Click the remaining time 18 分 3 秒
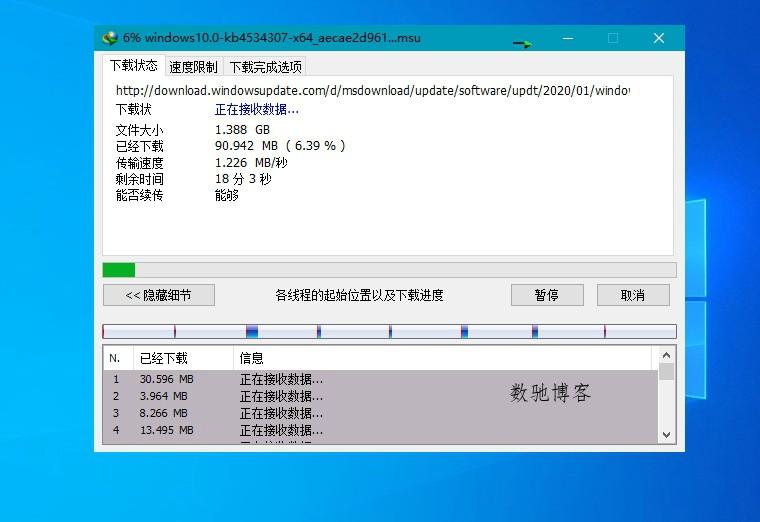This screenshot has width=760, height=522. point(243,179)
